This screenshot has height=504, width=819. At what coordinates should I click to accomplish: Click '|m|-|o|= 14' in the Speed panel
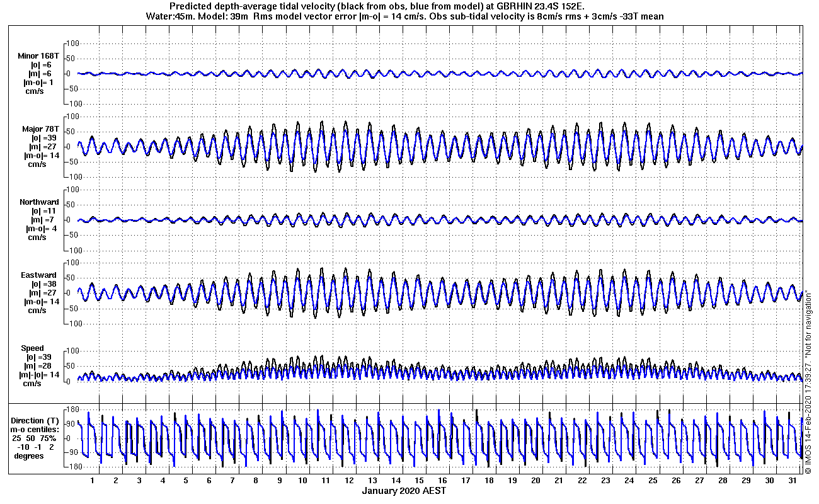point(40,375)
